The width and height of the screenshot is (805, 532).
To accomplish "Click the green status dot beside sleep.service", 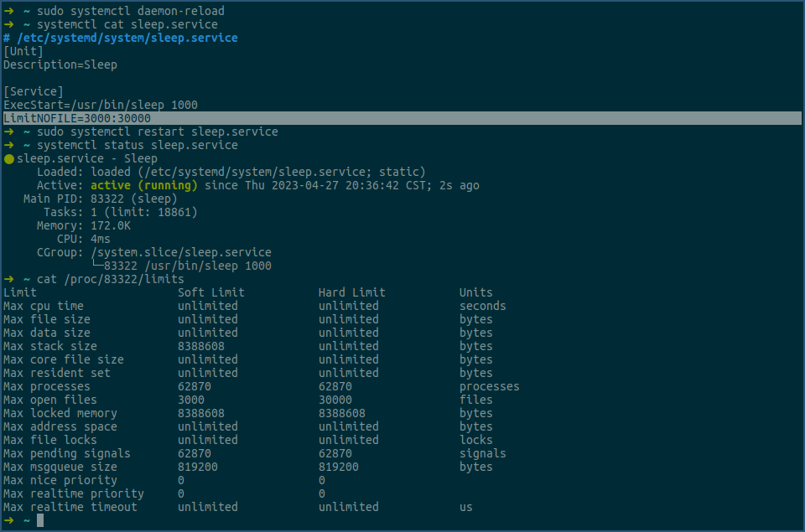I will 8,159.
